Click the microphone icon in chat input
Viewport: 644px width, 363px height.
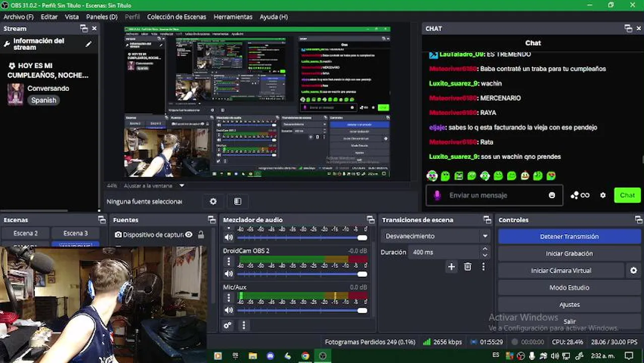(x=437, y=195)
